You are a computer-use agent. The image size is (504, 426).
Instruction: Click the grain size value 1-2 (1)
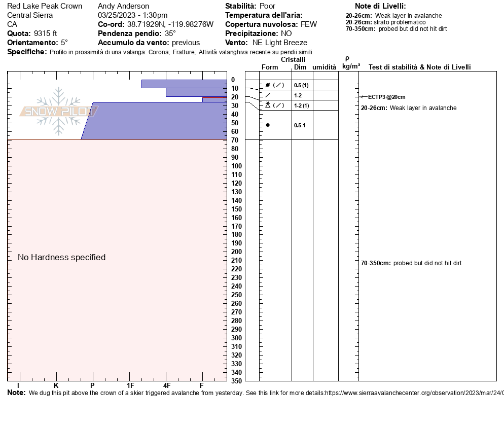302,106
